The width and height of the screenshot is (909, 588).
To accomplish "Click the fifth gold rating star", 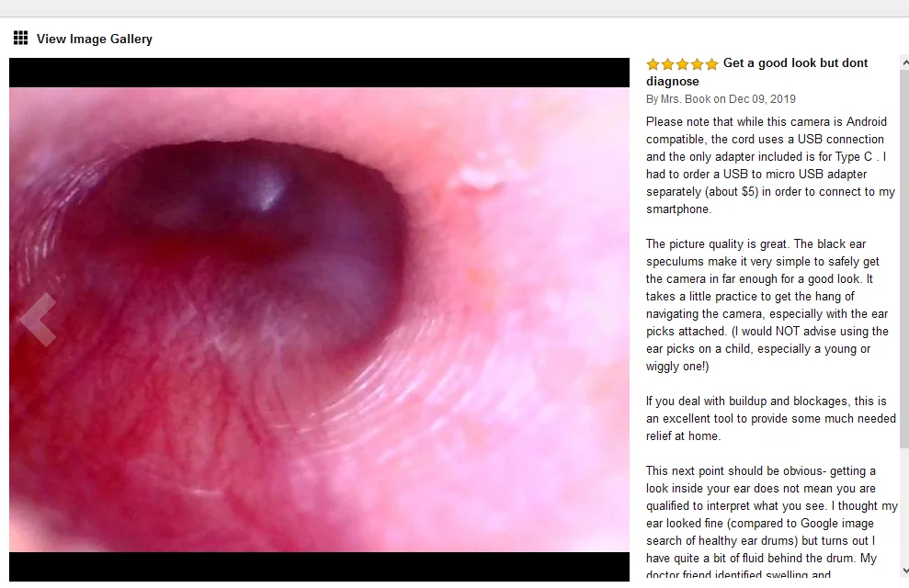I will 712,63.
